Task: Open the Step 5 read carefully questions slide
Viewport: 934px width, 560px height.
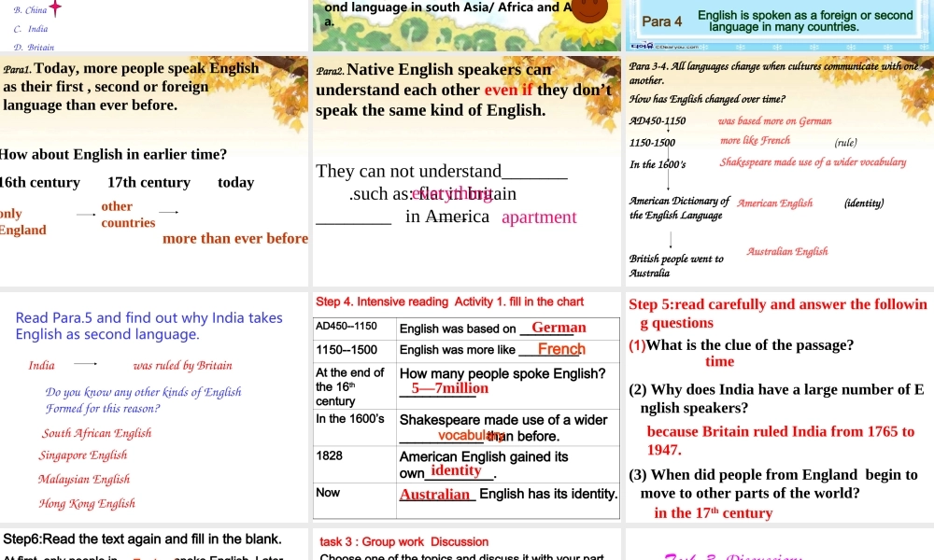Action: (x=780, y=407)
